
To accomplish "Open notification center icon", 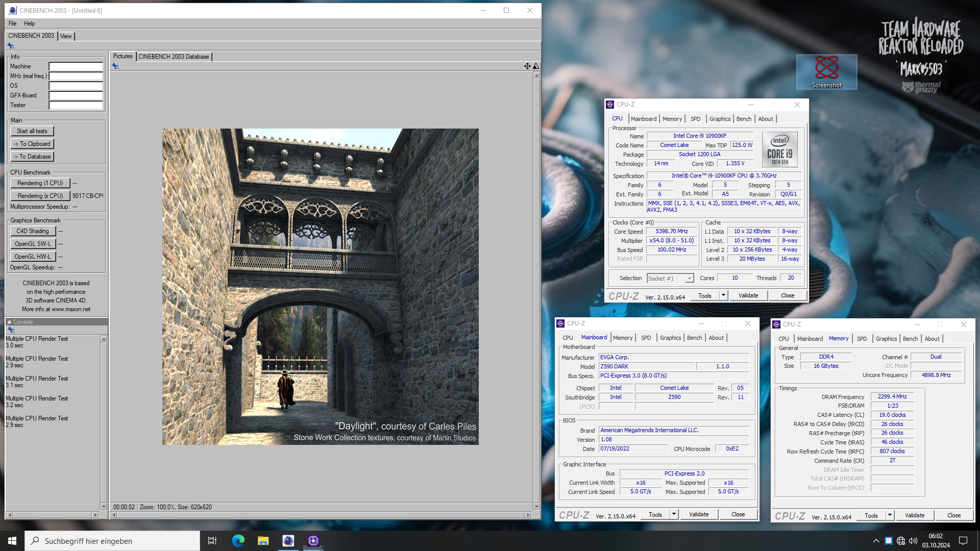I will point(963,541).
